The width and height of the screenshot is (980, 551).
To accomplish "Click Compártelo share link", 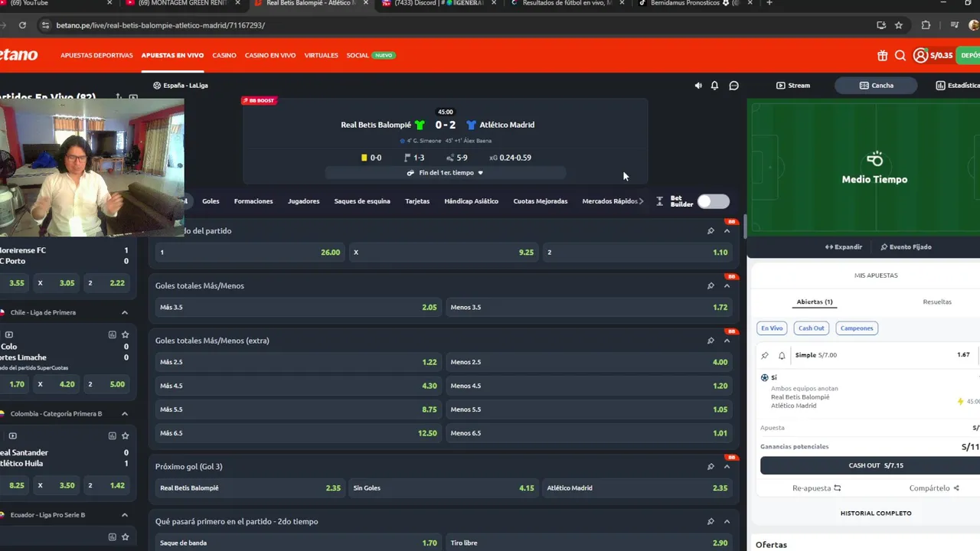I will 934,488.
